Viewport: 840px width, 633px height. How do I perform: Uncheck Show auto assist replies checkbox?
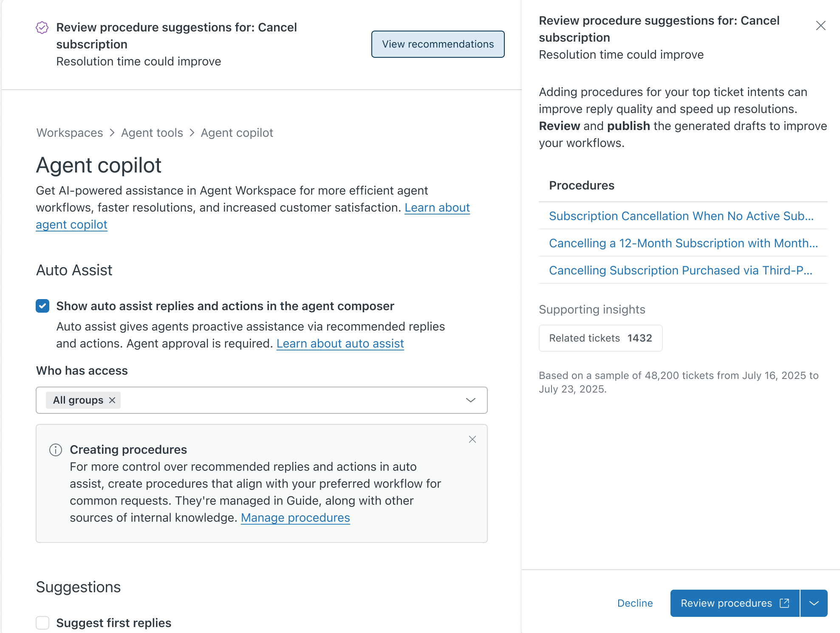(x=42, y=306)
